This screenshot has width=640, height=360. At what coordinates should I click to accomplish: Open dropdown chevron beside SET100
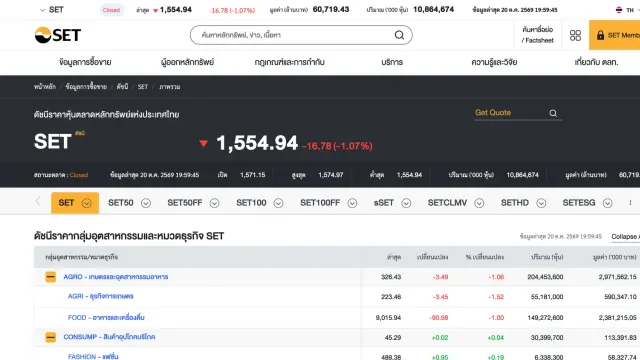[x=278, y=203]
